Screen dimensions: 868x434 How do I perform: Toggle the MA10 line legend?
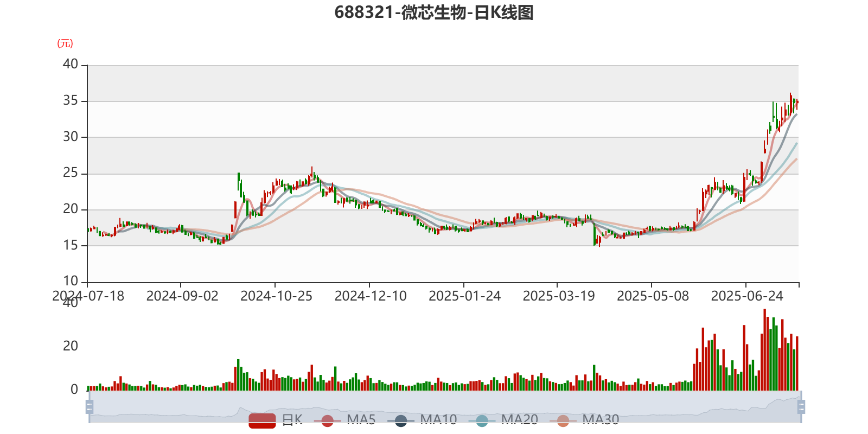point(422,420)
